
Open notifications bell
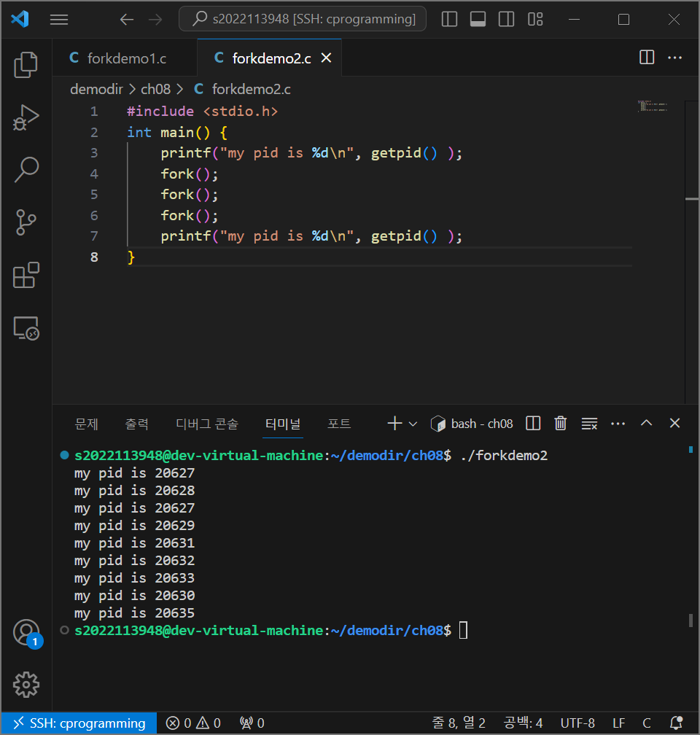[x=676, y=723]
